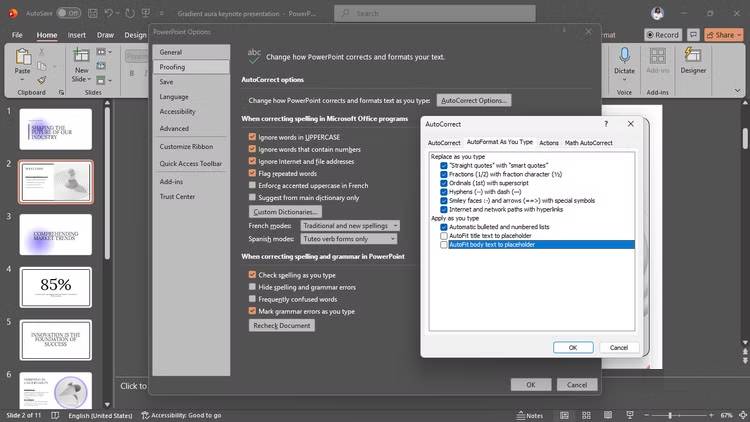Screen dimensions: 750x422
Task: Open the Designer pane icon
Action: point(693,58)
